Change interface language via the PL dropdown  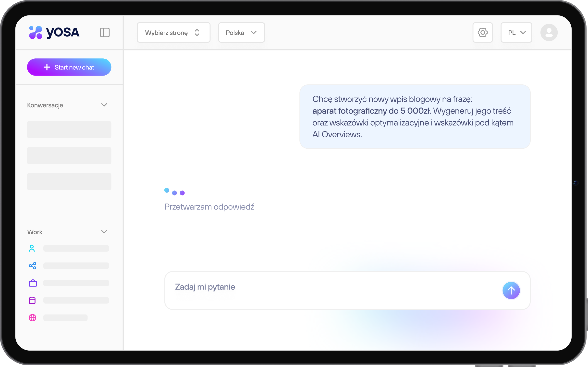coord(516,32)
